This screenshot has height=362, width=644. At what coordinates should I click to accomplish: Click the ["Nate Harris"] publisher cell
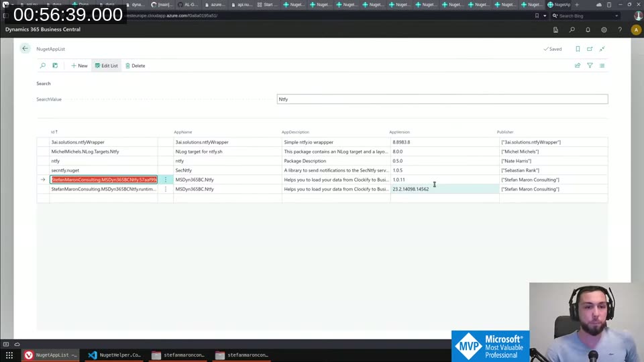click(x=553, y=161)
